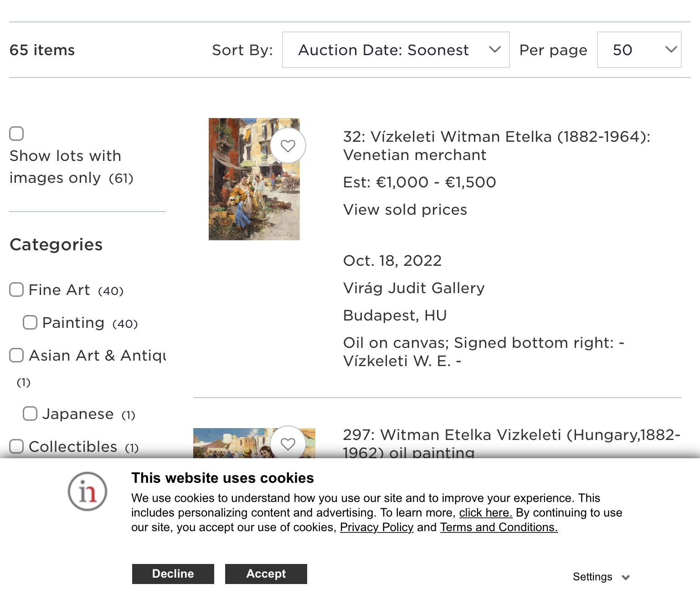Expand the cookie Settings options
This screenshot has width=700, height=605.
coord(601,577)
